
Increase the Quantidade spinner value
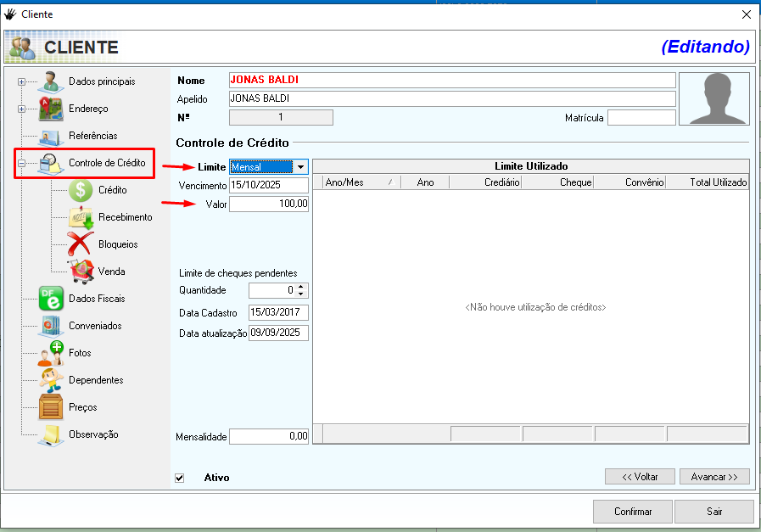(300, 287)
